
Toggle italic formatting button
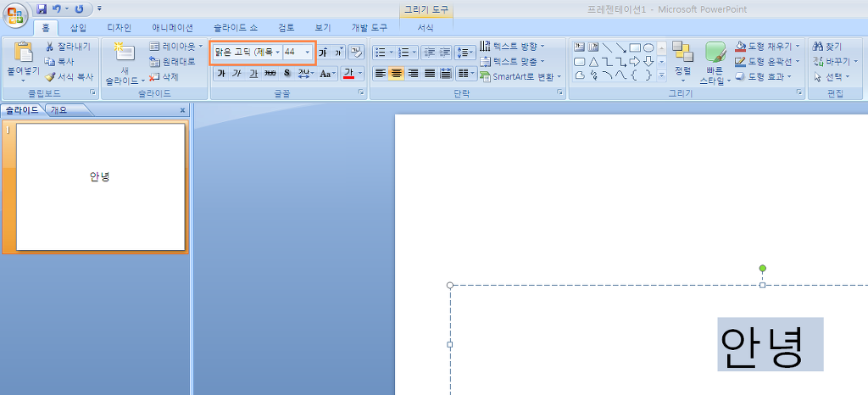(237, 74)
